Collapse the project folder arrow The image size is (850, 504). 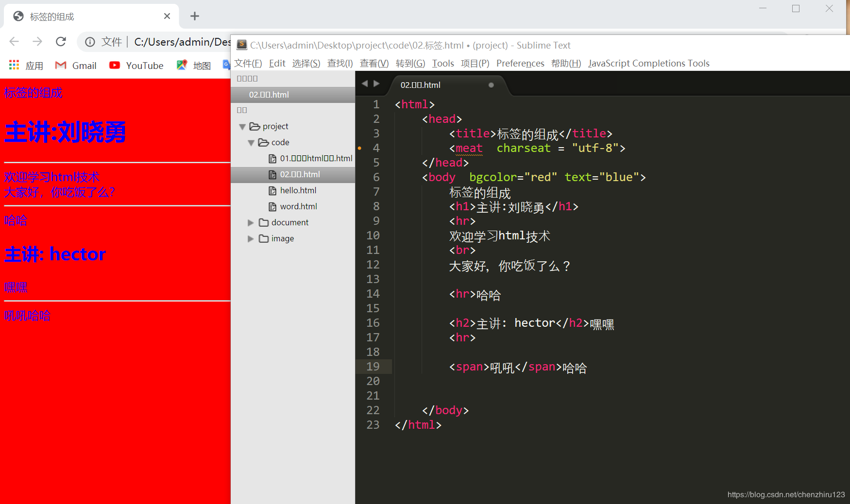[x=242, y=127]
